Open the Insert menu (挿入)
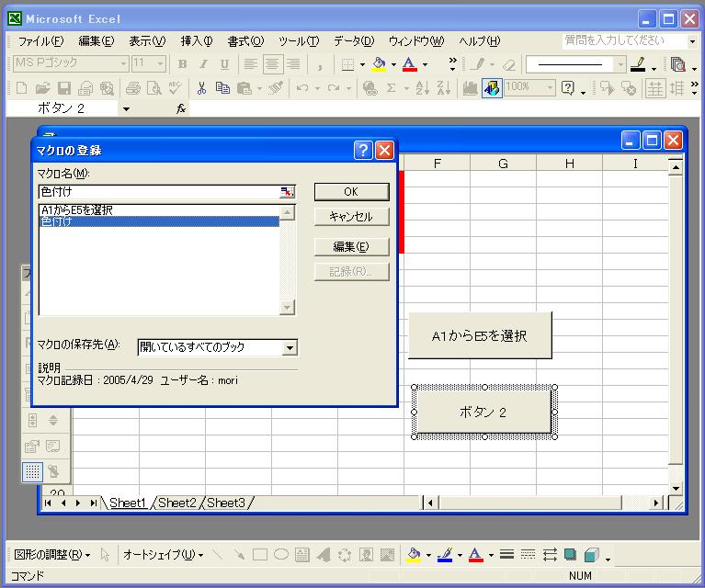Viewport: 705px width, 588px height. (197, 41)
